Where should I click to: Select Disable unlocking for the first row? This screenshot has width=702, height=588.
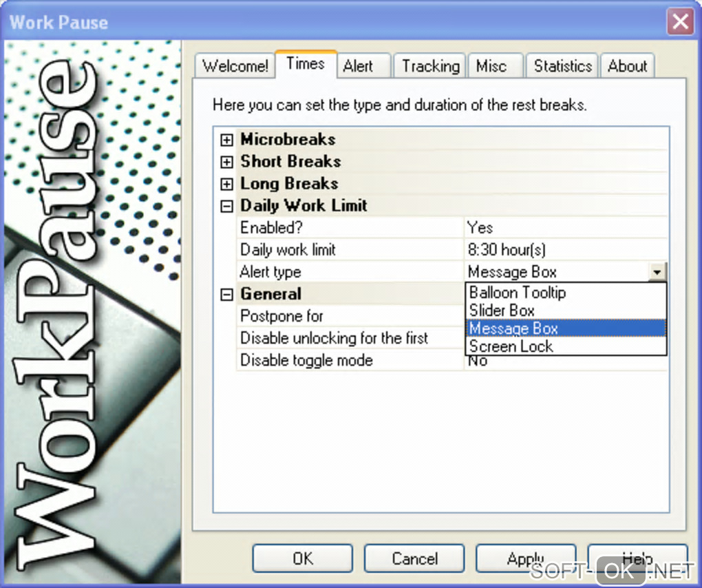click(x=350, y=338)
